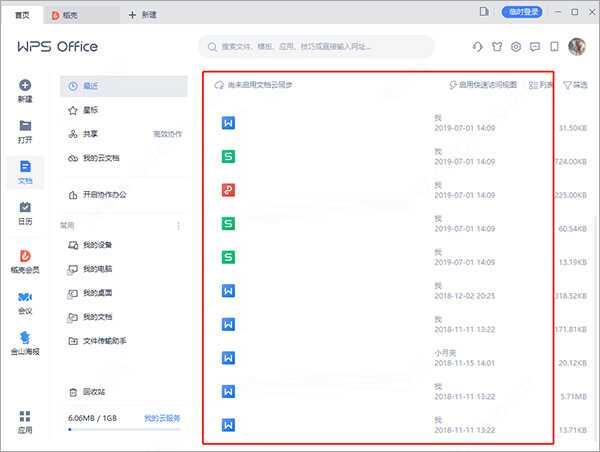
Task: Open the settings gear icon in header
Action: (516, 47)
